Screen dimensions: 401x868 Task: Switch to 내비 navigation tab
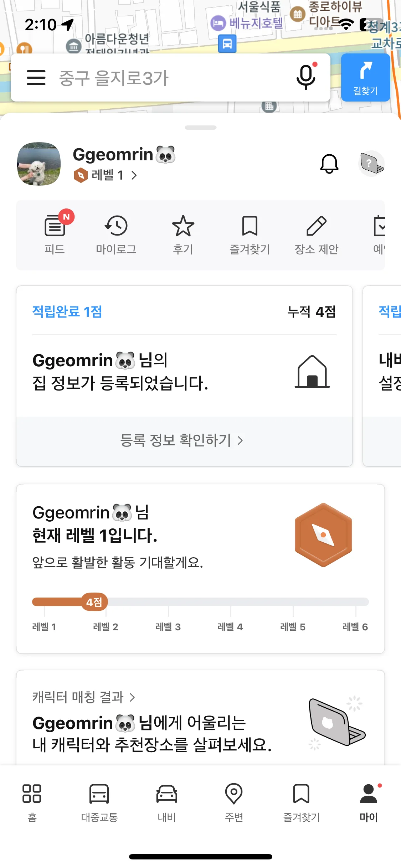point(166,802)
